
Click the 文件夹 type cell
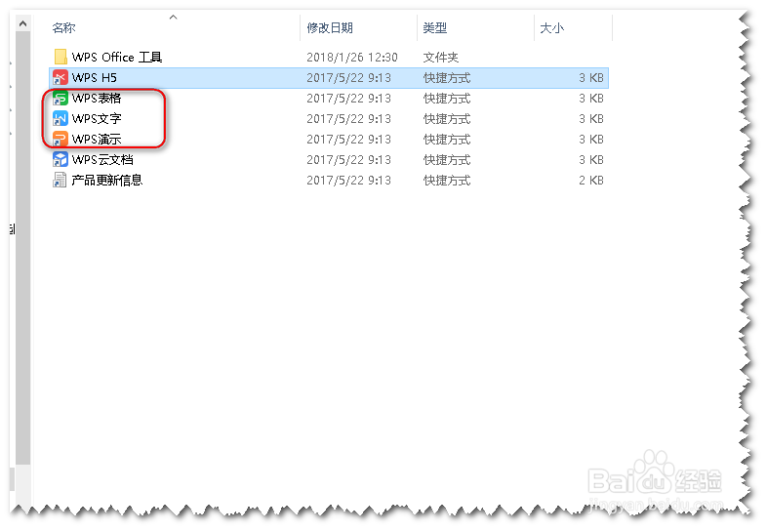tap(441, 58)
